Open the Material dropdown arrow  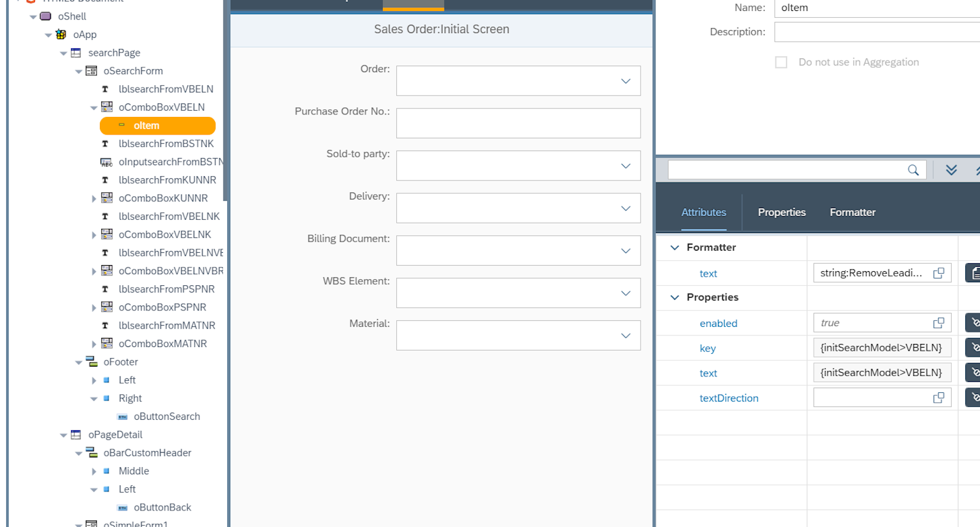(x=625, y=335)
